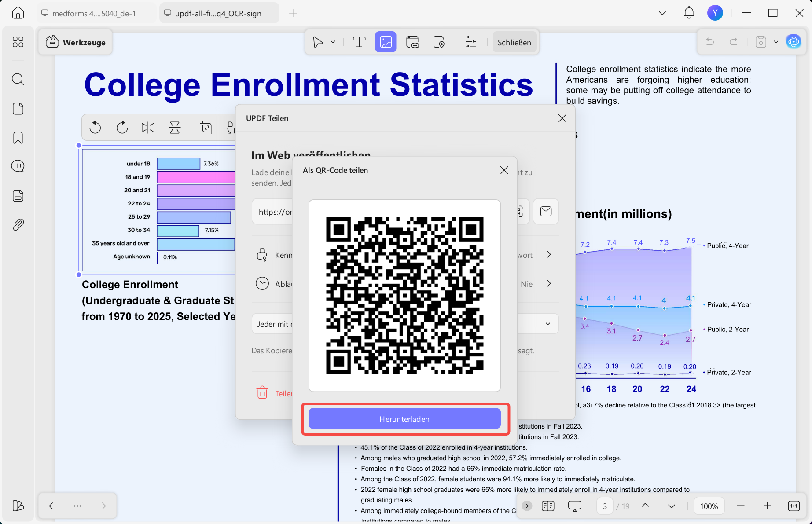Open the search panel in left sidebar
The width and height of the screenshot is (812, 524).
(18, 79)
